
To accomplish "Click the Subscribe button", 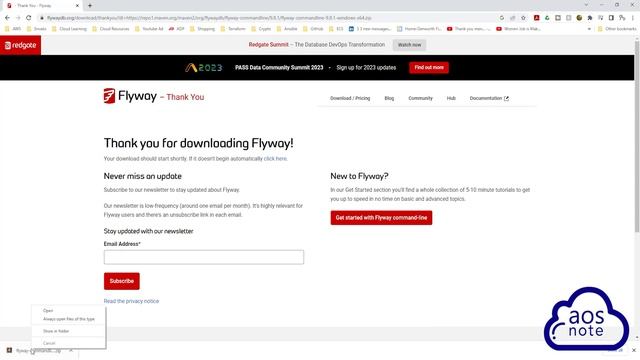I will tap(122, 281).
